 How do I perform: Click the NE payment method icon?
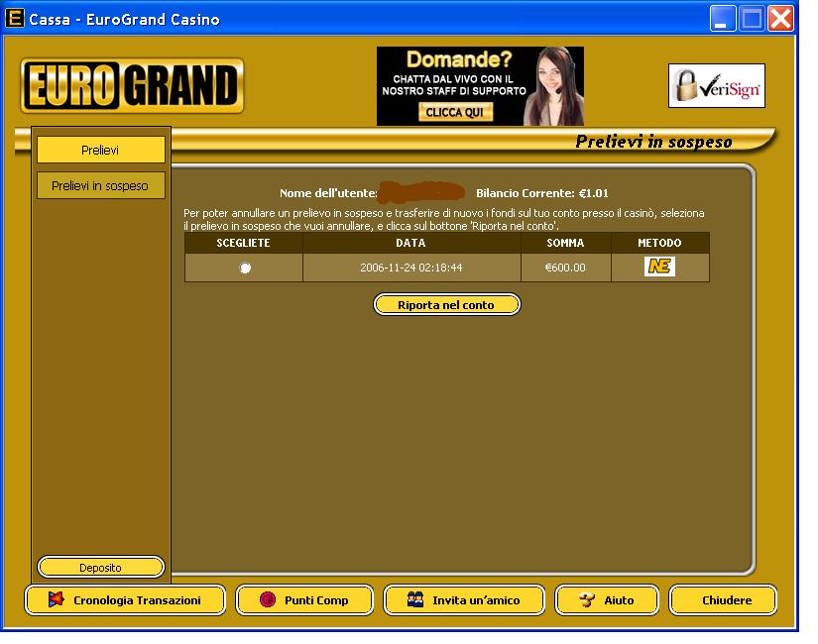pos(659,267)
